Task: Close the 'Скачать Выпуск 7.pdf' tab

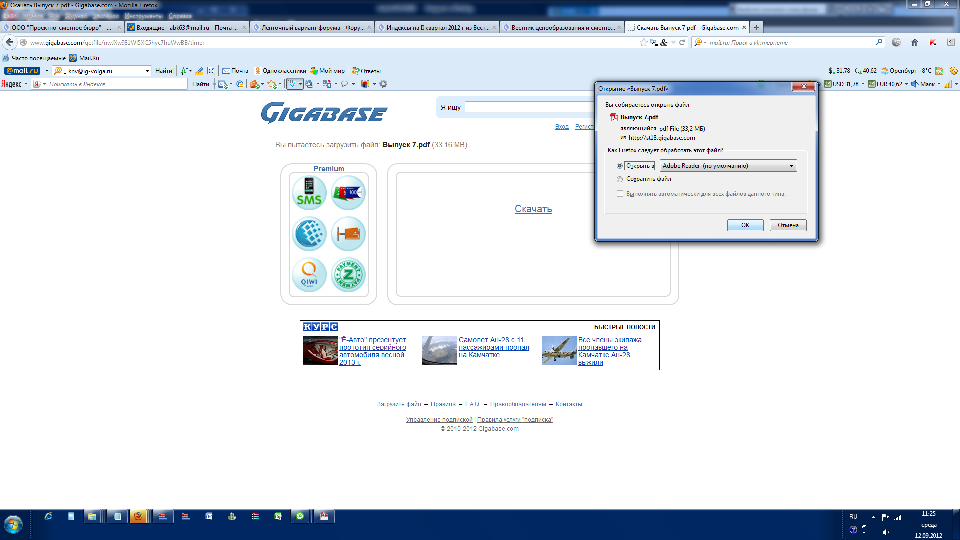Action: 744,28
